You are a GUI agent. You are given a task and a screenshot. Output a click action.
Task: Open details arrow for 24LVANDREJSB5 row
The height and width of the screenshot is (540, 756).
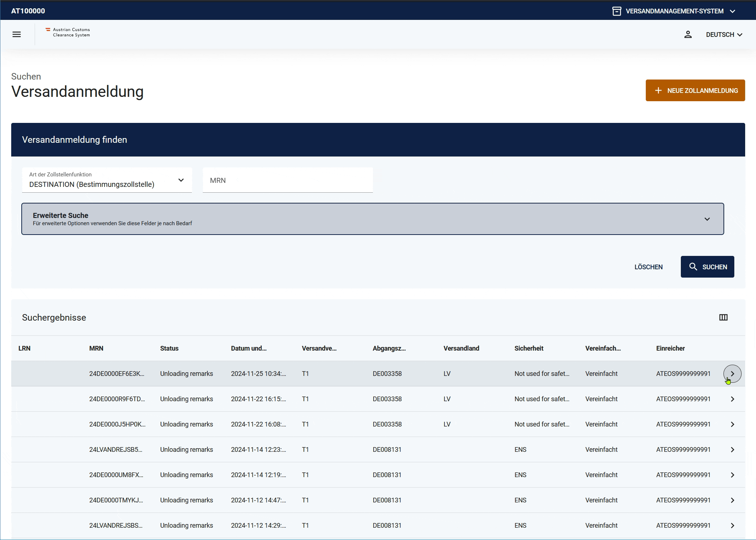732,450
